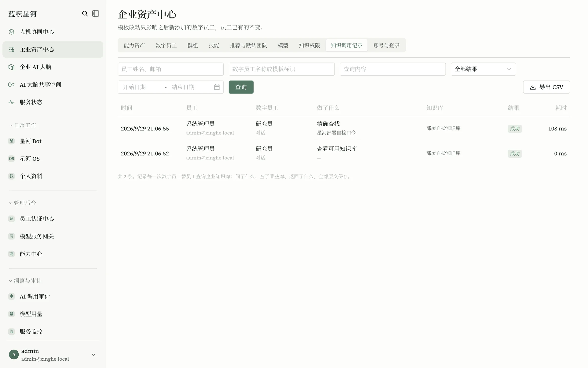
Task: Open the 全部结果 result filter dropdown
Action: coord(483,69)
